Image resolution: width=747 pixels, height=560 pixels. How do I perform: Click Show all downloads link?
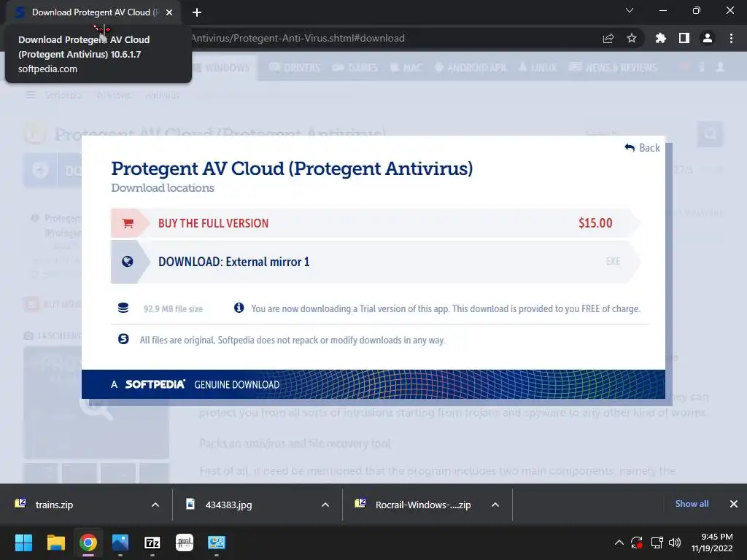(692, 504)
